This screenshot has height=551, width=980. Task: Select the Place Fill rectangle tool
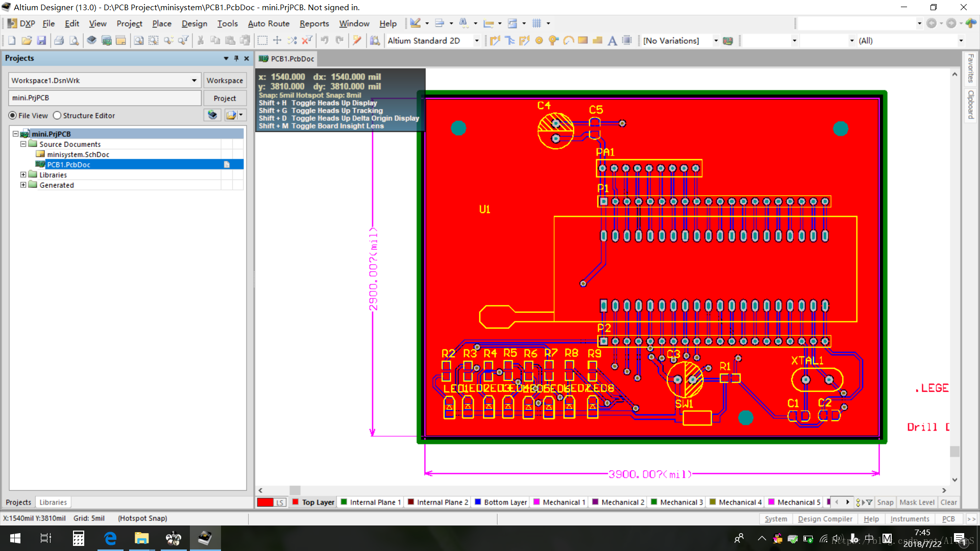[x=582, y=41]
